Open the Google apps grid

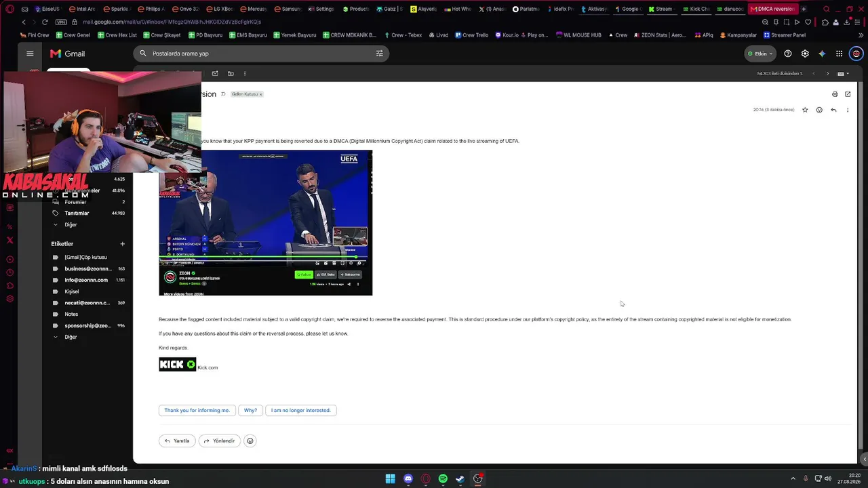point(839,54)
